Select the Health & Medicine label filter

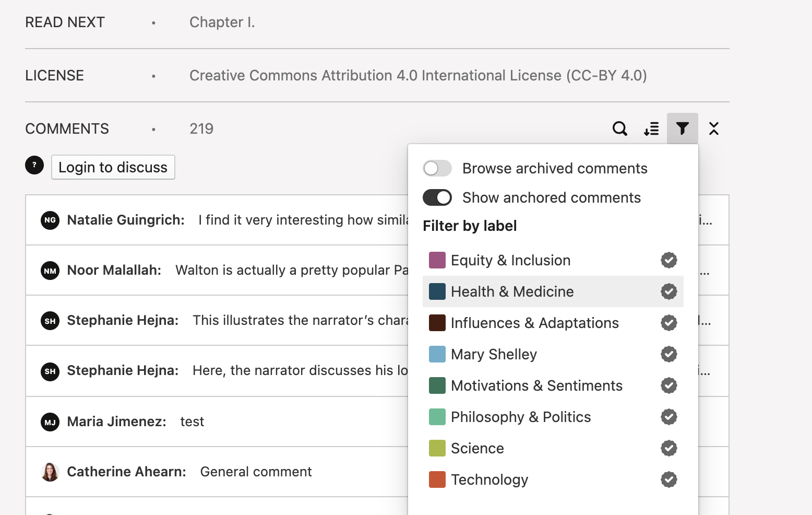[x=553, y=291]
